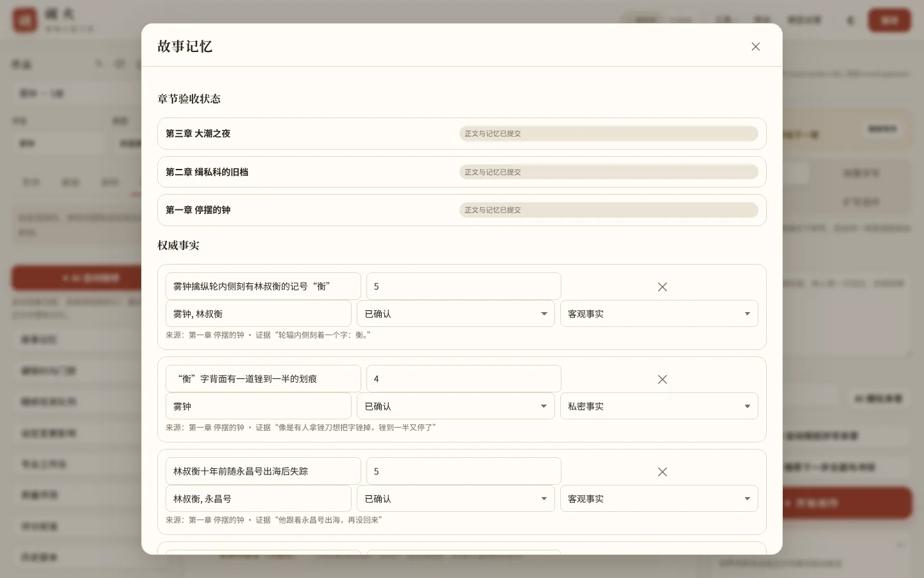This screenshot has height=578, width=924.
Task: Click 正文与记忆已提交 status for 第二章
Action: click(608, 172)
